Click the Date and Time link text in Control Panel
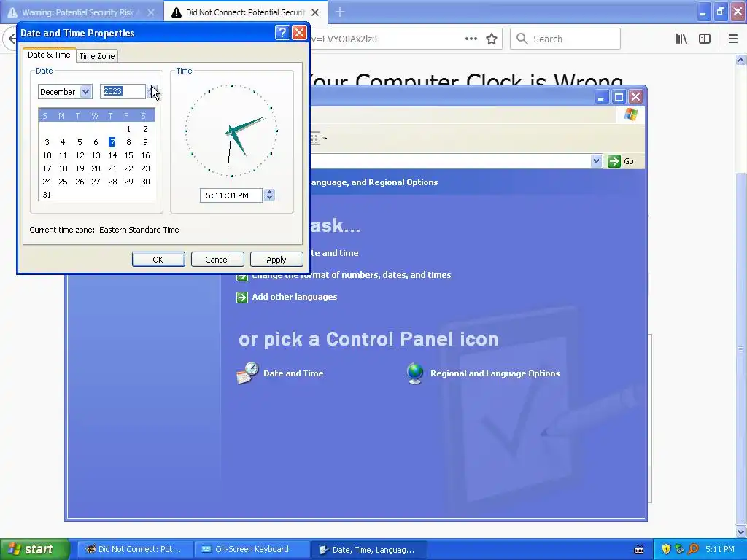The width and height of the screenshot is (747, 560). coord(293,373)
